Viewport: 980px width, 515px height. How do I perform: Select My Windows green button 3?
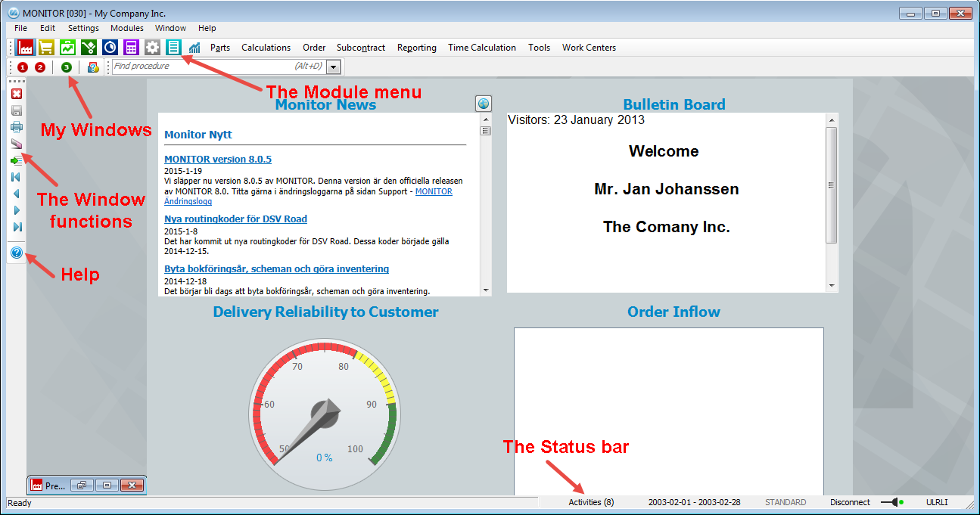[67, 67]
